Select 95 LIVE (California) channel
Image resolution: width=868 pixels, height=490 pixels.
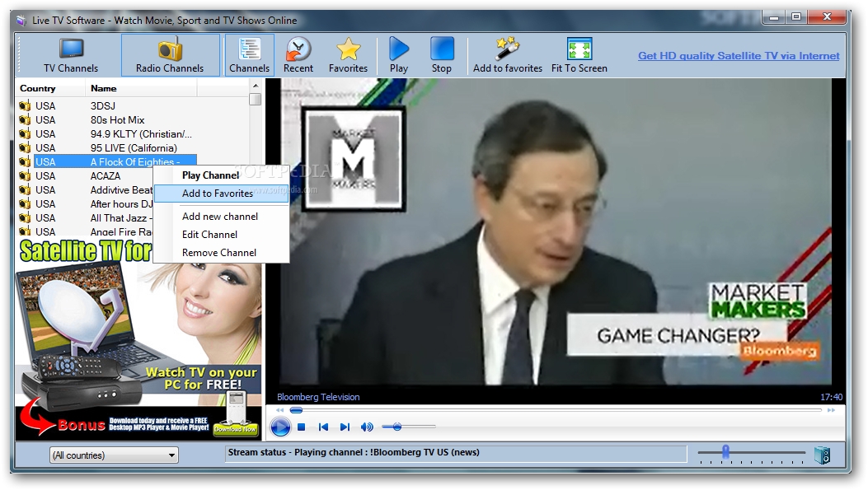(107, 148)
